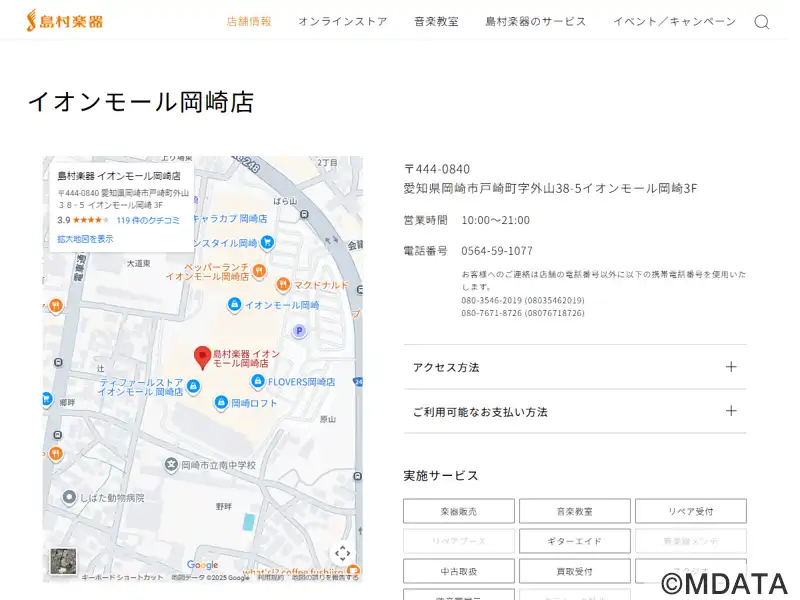Image resolution: width=800 pixels, height=600 pixels.
Task: Click the ギターエイド service button
Action: click(574, 541)
